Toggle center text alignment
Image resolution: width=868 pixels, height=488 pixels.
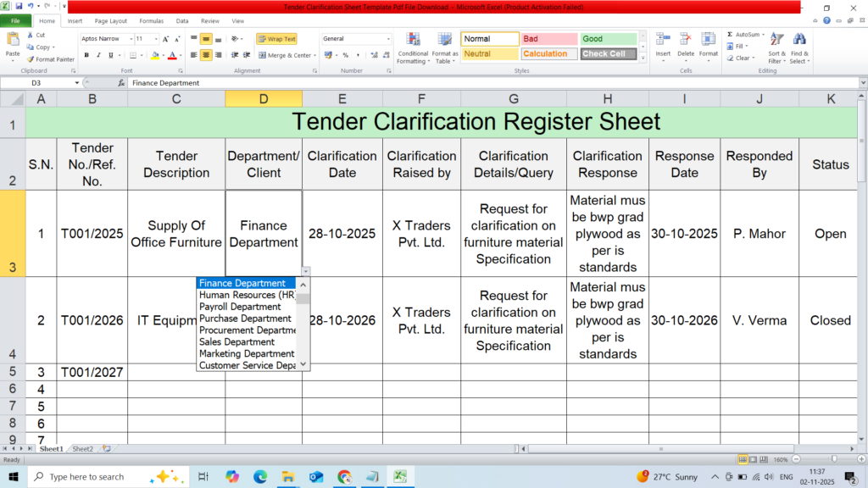click(x=206, y=55)
